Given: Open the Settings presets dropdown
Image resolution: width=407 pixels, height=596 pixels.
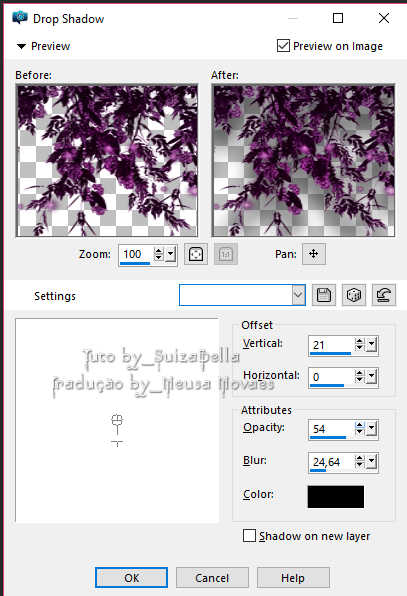Looking at the screenshot, I should click(299, 295).
